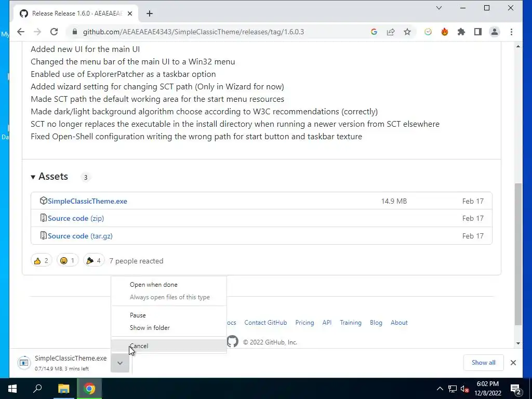Click the scrollbar up arrow

point(518,46)
